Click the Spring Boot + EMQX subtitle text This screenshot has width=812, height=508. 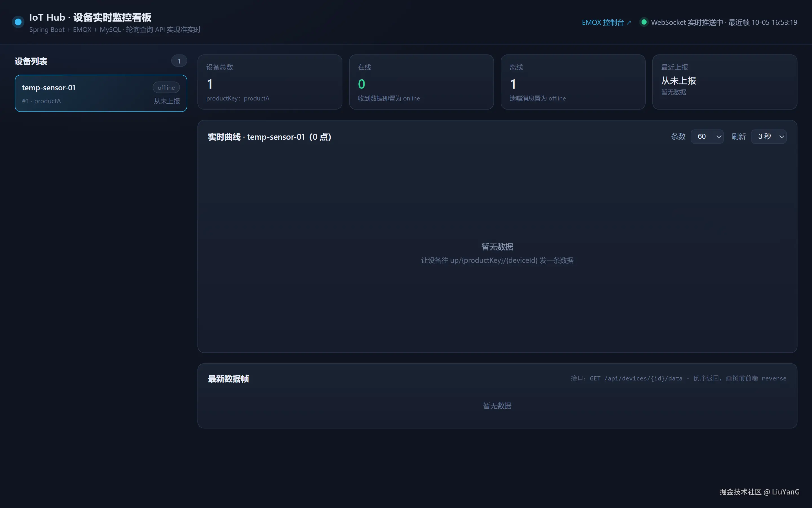point(115,30)
